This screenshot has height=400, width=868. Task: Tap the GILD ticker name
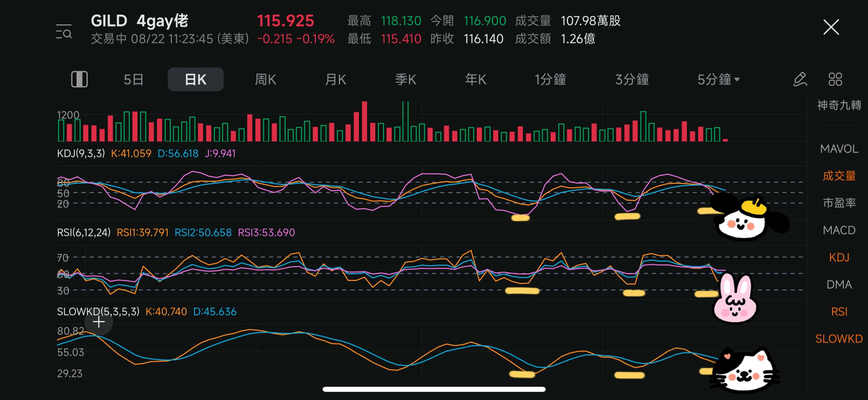coord(109,21)
